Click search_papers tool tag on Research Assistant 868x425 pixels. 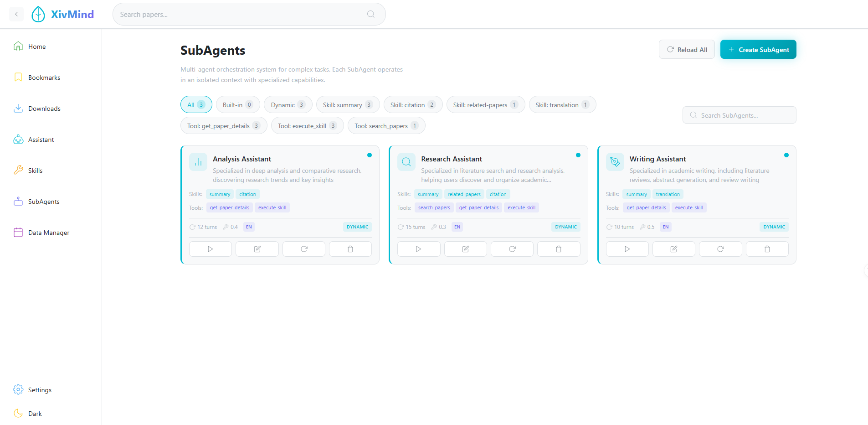(x=434, y=207)
